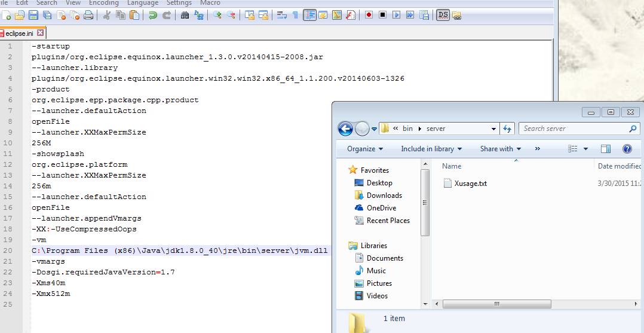Create a new document in Notepad++ toolbar
644x333 pixels.
coord(6,15)
